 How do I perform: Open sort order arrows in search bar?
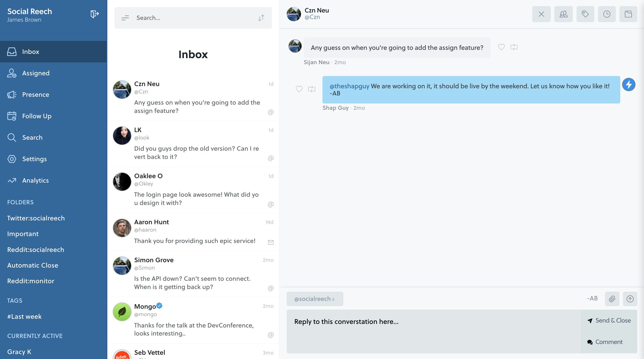[261, 18]
